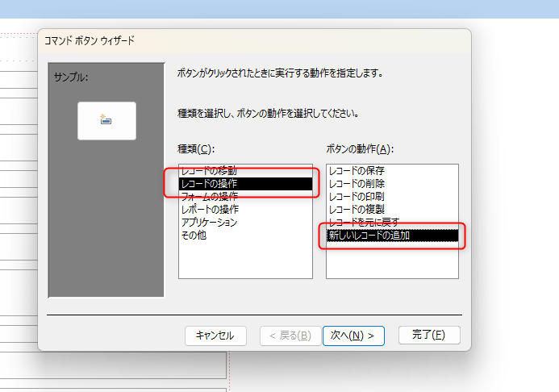Viewport: 559px width, 392px height.
Task: Select レコードの操作 category
Action: 209,184
